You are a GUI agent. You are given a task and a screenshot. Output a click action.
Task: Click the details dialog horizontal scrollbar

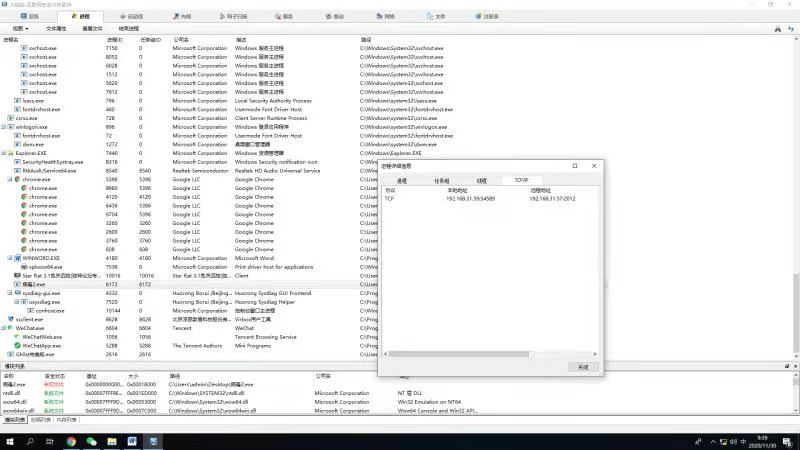459,354
